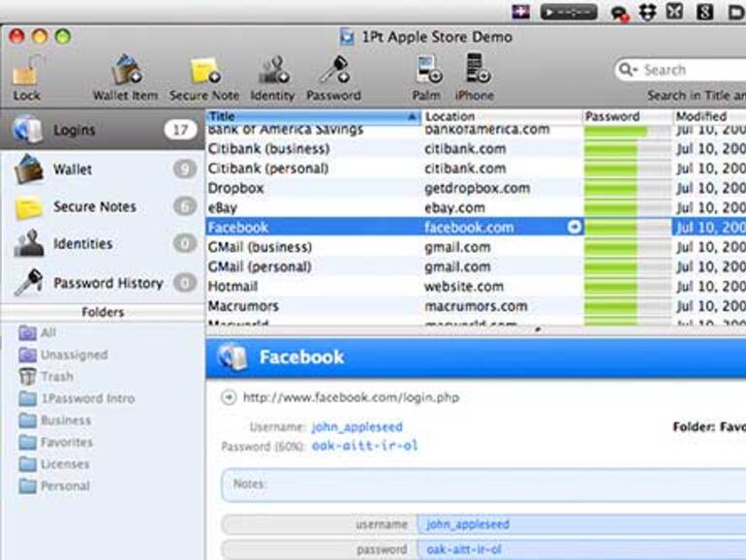Image resolution: width=746 pixels, height=560 pixels.
Task: Select the Business folder
Action: [54, 420]
